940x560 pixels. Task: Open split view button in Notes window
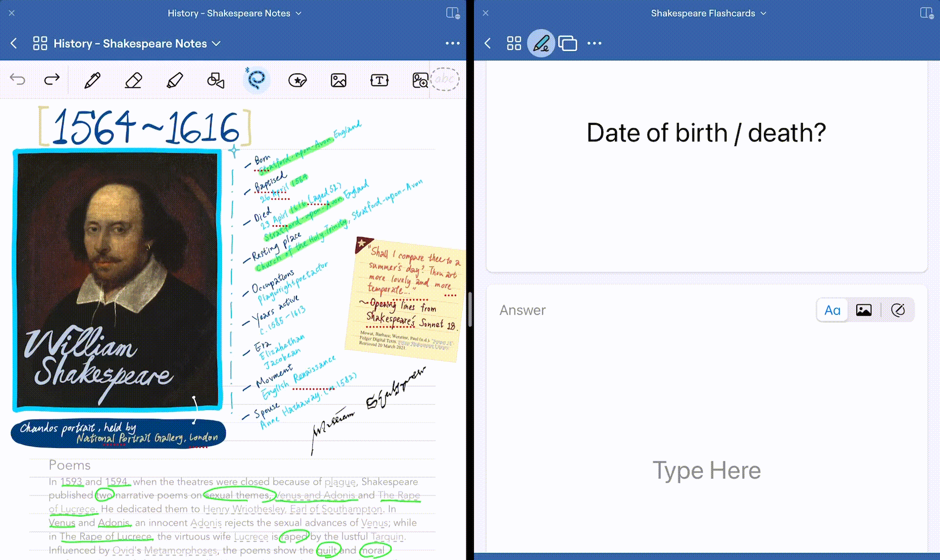click(x=453, y=13)
